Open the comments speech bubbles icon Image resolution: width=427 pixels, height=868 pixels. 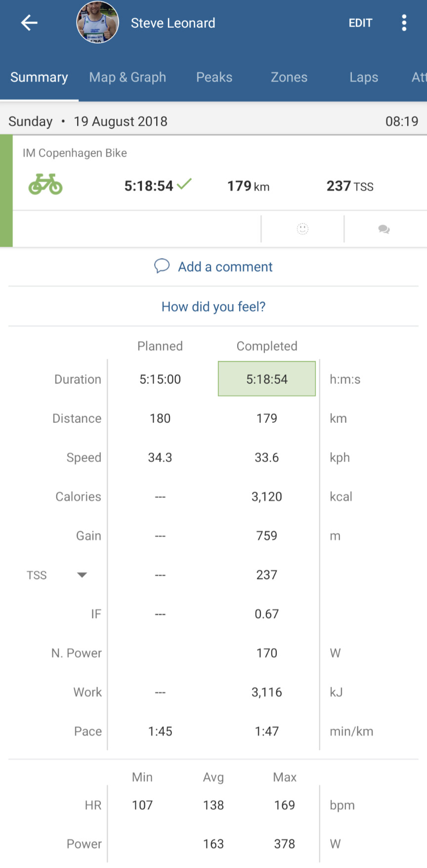[x=384, y=229]
